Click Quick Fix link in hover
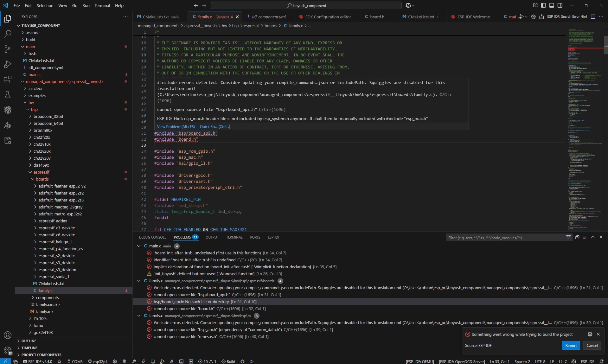608x364 pixels. [x=215, y=127]
